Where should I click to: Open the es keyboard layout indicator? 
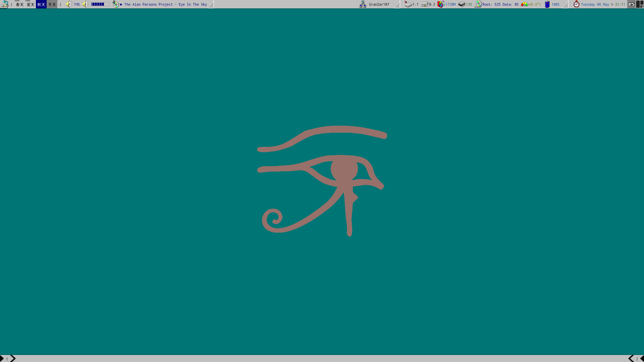(x=631, y=4)
